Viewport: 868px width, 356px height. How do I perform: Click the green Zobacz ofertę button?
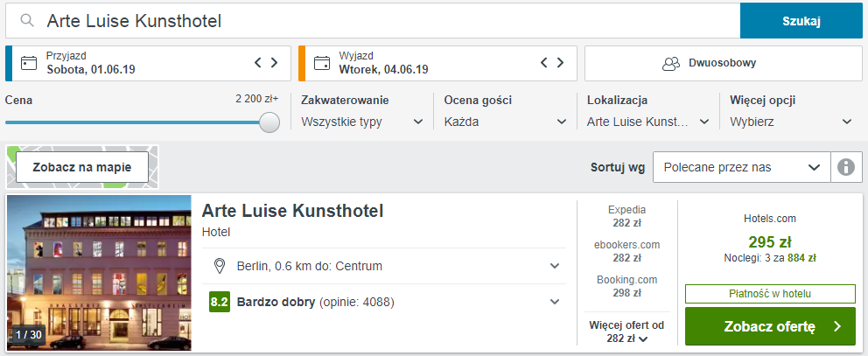pyautogui.click(x=770, y=327)
